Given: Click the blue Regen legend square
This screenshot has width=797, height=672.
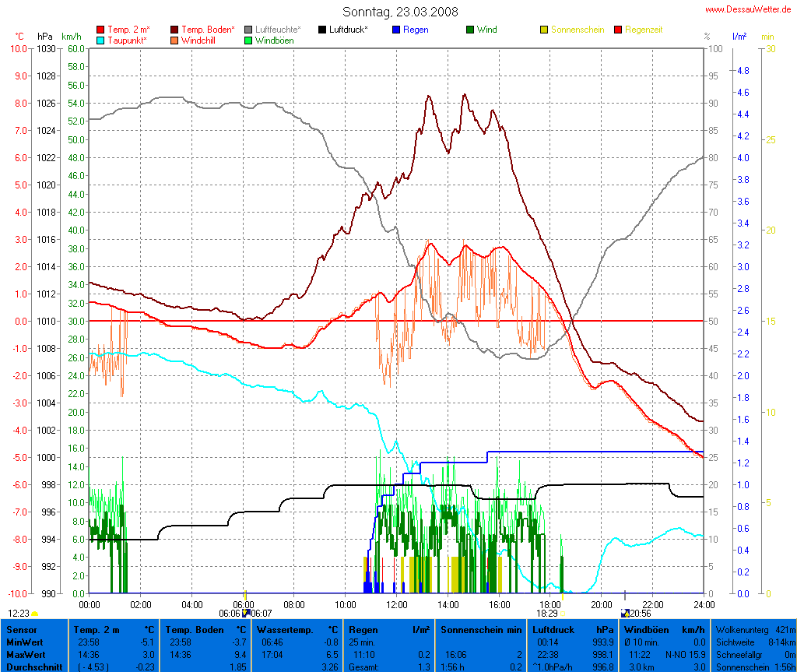Looking at the screenshot, I should pyautogui.click(x=396, y=30).
